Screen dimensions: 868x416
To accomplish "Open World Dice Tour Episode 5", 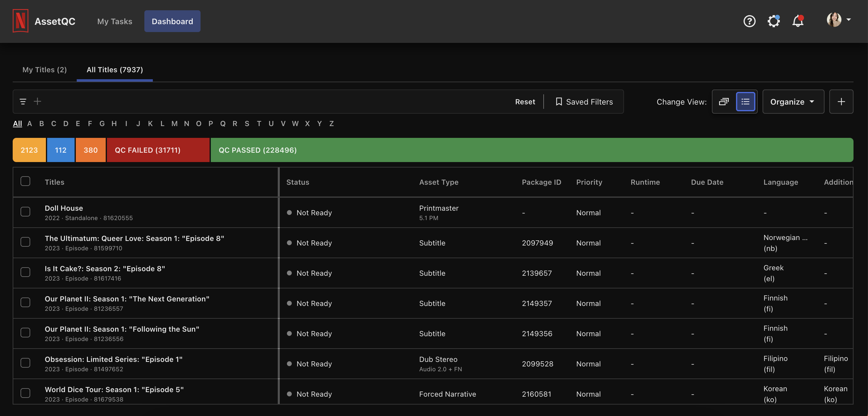I will pos(114,390).
